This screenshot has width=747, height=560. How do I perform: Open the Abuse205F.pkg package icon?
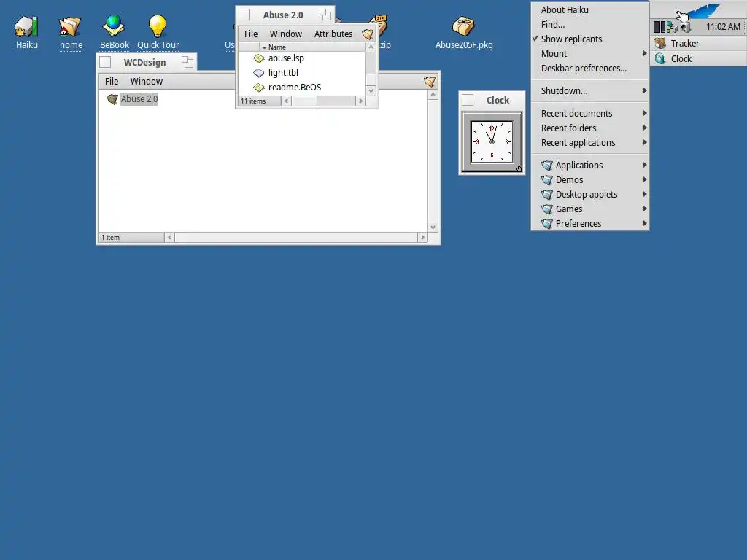tap(463, 26)
